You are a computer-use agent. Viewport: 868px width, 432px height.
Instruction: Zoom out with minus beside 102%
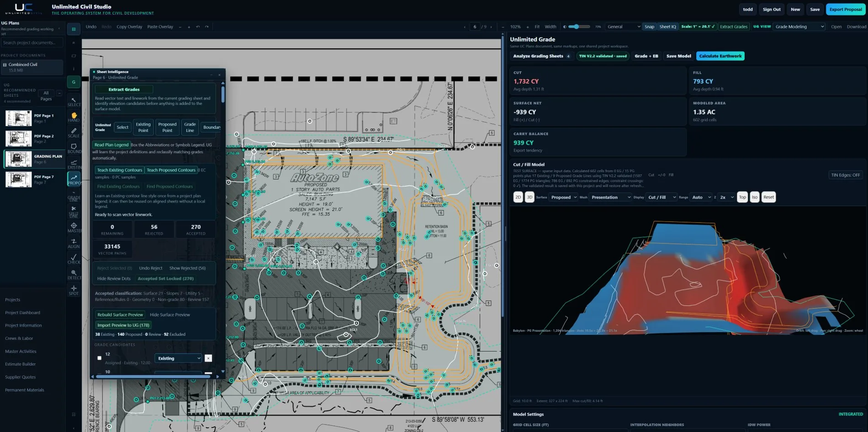coord(503,27)
